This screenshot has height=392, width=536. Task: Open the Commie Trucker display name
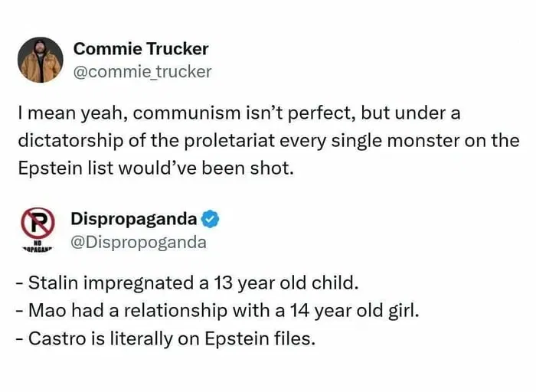[x=141, y=49]
